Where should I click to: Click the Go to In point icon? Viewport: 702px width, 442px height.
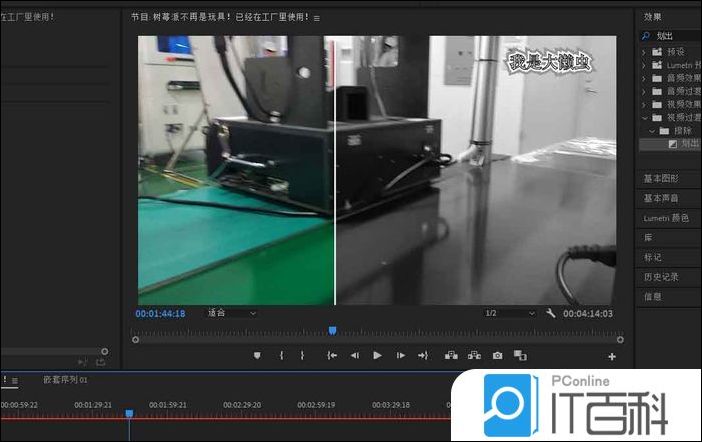pos(331,356)
